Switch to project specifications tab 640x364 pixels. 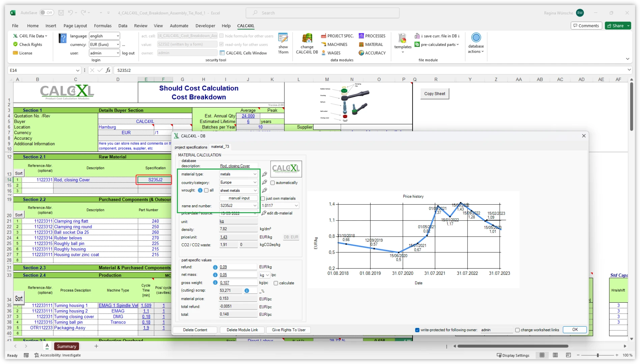pos(191,147)
